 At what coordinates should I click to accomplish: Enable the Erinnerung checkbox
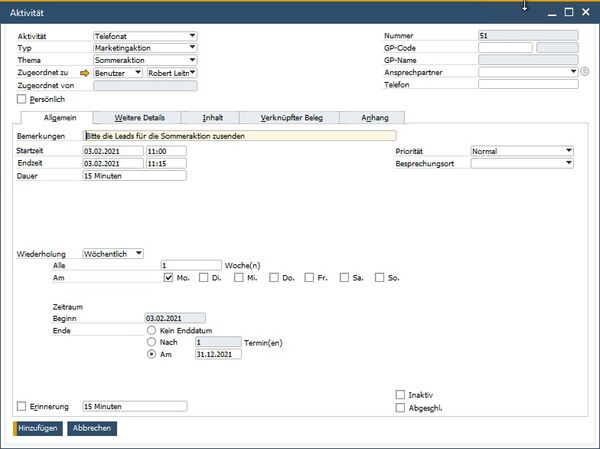[x=22, y=406]
